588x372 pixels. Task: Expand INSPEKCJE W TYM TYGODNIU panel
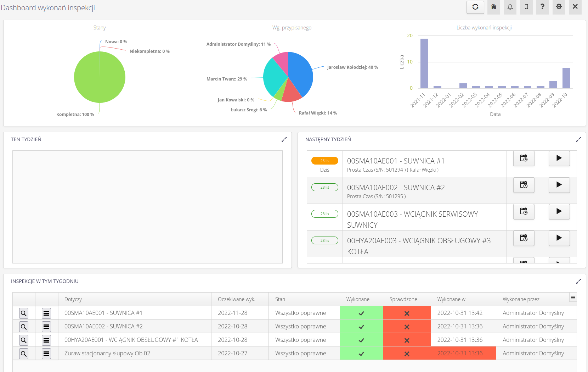pyautogui.click(x=578, y=281)
